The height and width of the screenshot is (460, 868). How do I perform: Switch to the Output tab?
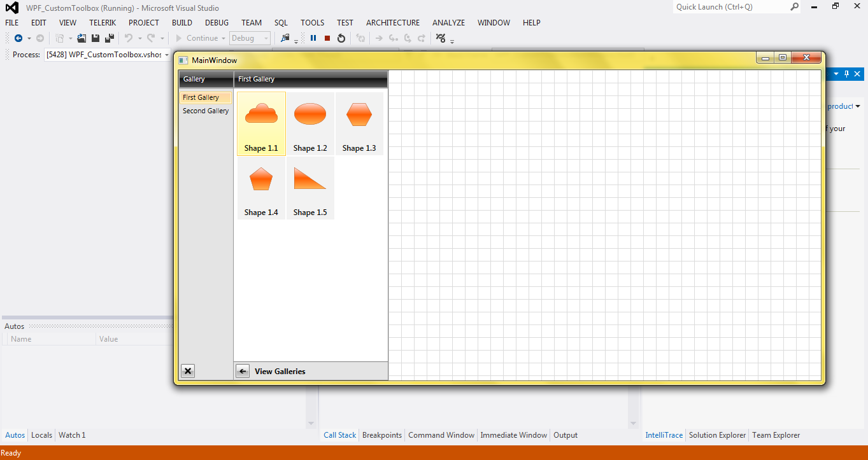coord(566,435)
